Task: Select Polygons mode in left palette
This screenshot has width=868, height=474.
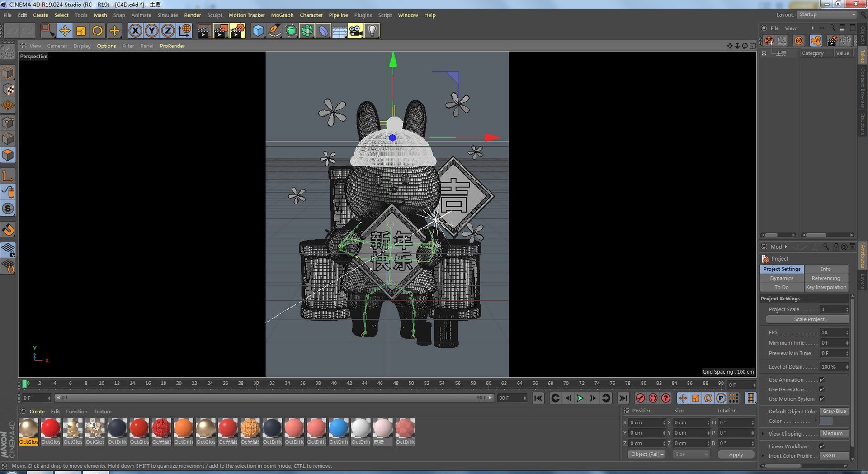Action: click(x=8, y=155)
